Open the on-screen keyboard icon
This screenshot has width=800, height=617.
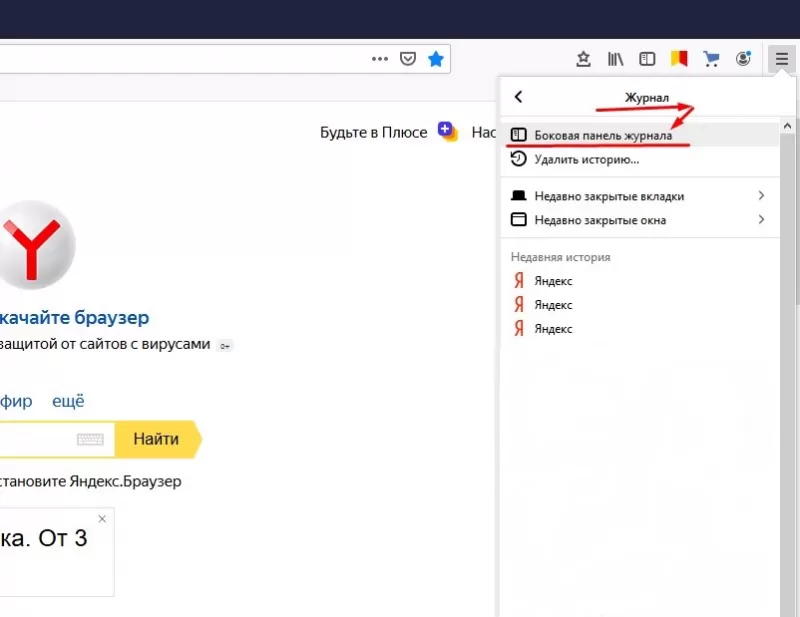click(x=90, y=439)
